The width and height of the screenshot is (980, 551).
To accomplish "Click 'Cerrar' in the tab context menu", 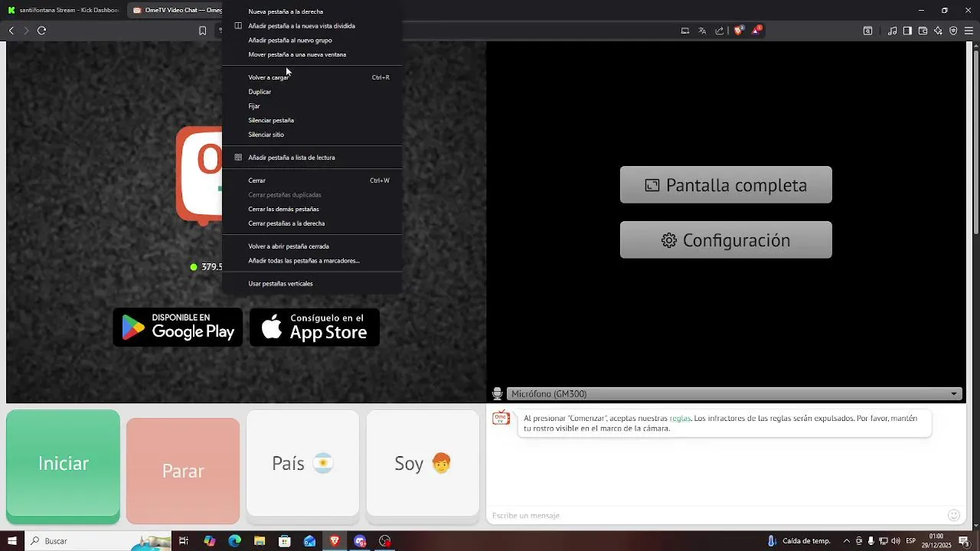I will pyautogui.click(x=312, y=181).
